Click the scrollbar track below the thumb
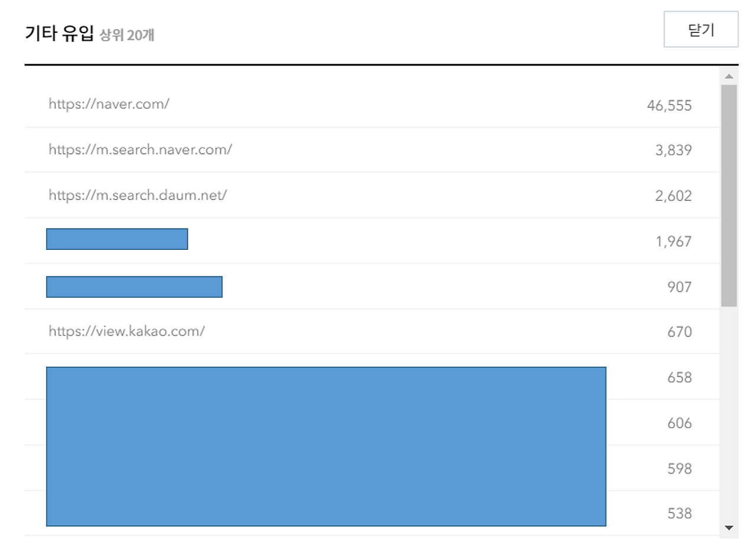This screenshot has height=554, width=756. pos(729,413)
